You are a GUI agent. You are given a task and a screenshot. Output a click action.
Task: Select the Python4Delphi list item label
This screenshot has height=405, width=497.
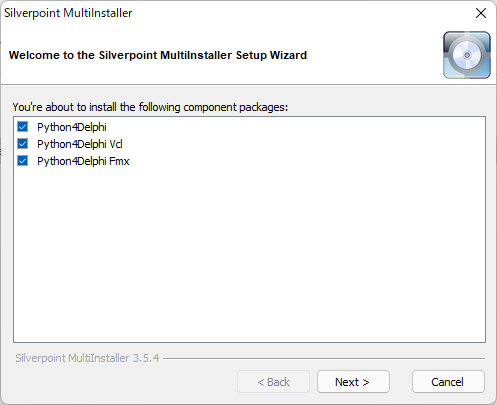(x=72, y=127)
